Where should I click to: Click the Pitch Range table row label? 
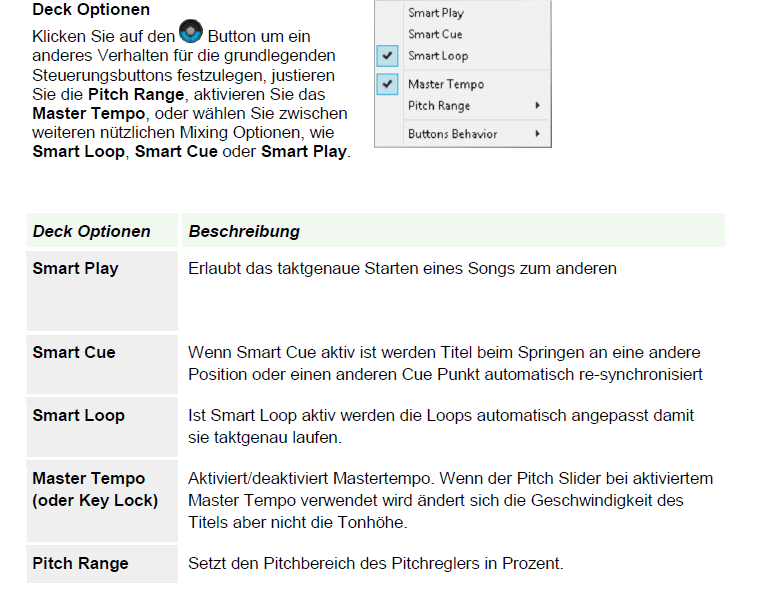pos(80,563)
